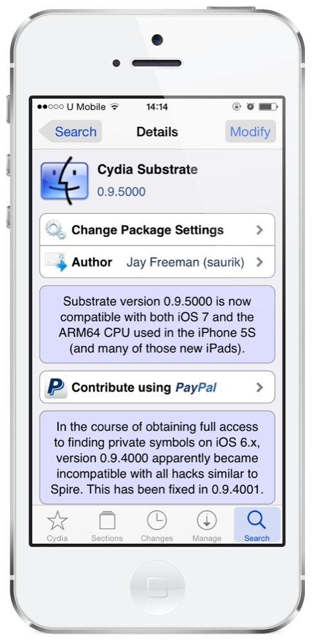Click the Cydia Substrate Finder-face icon
This screenshot has width=312, height=644.
64,180
